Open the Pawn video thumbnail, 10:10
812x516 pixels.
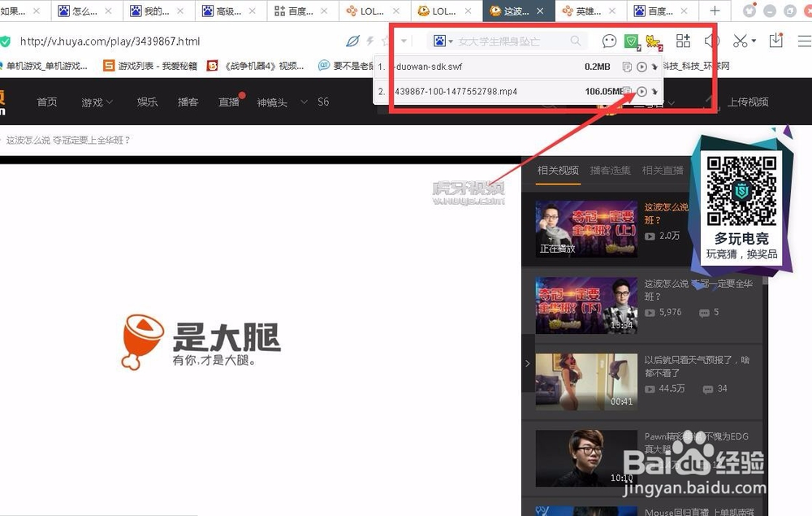coord(586,458)
